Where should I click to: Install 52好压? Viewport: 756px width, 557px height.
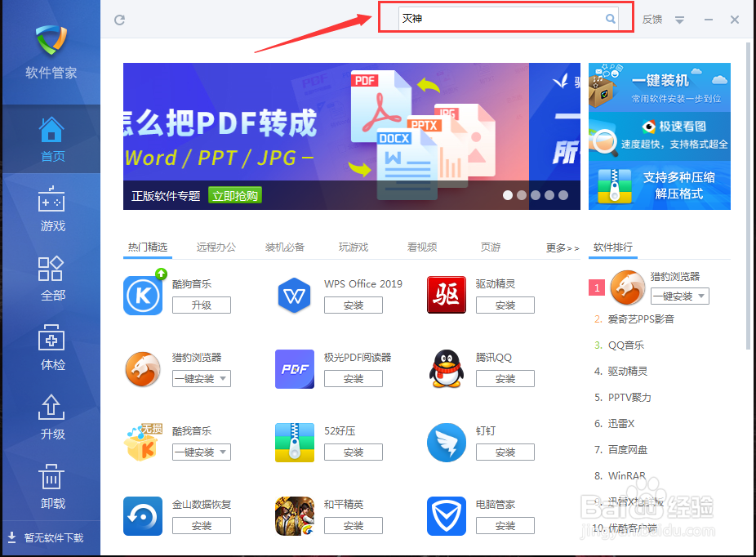tap(354, 452)
